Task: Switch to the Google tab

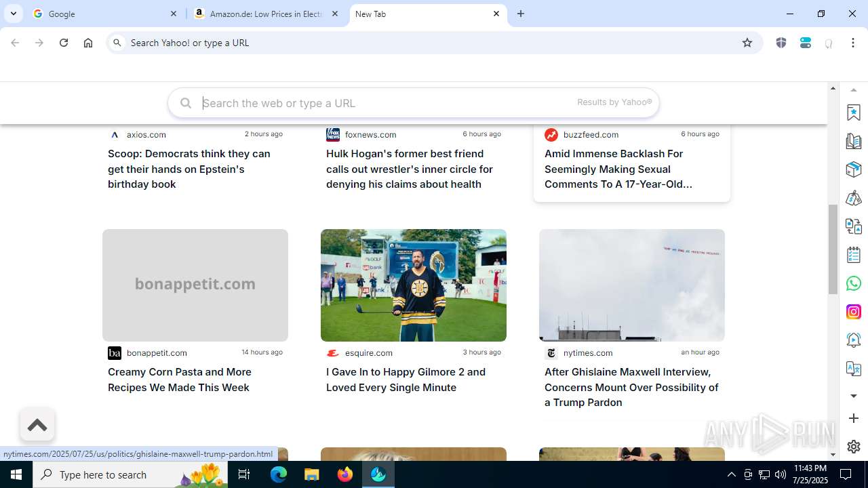Action: [x=105, y=14]
